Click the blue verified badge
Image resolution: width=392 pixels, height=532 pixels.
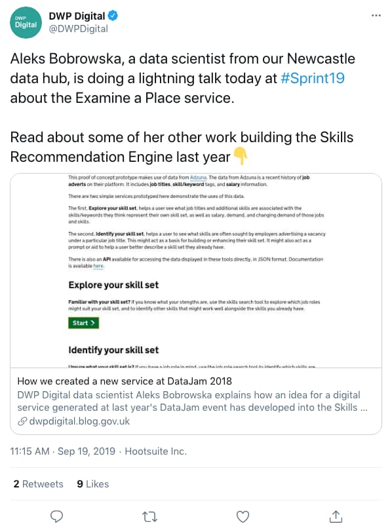point(113,16)
